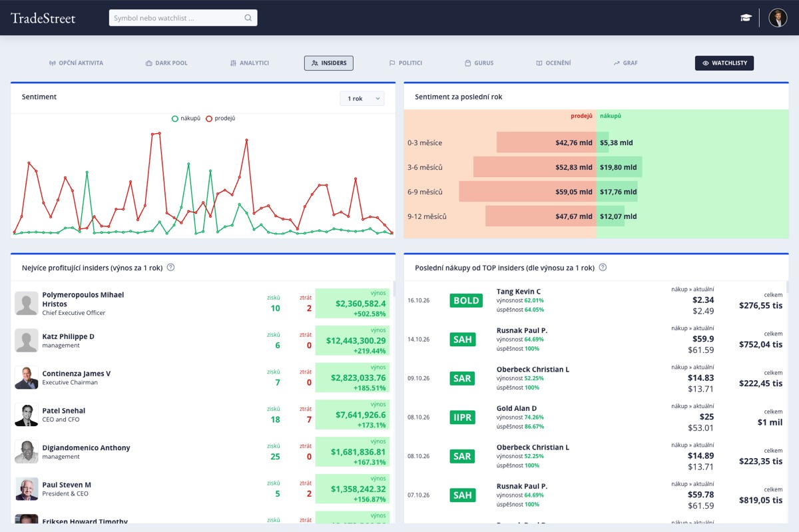Click the 0-3 měsíce sell bar $42,76 mld

point(546,142)
